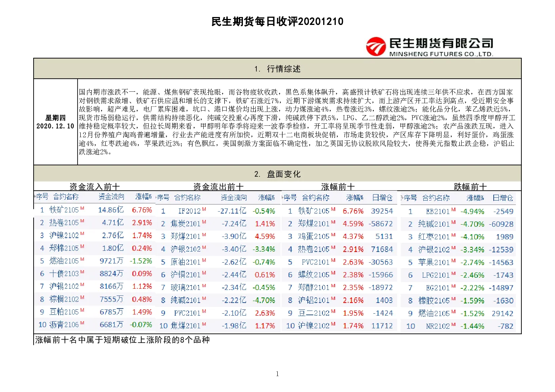
Task: Select the -27.11亿 outflow value
Action: (232, 211)
